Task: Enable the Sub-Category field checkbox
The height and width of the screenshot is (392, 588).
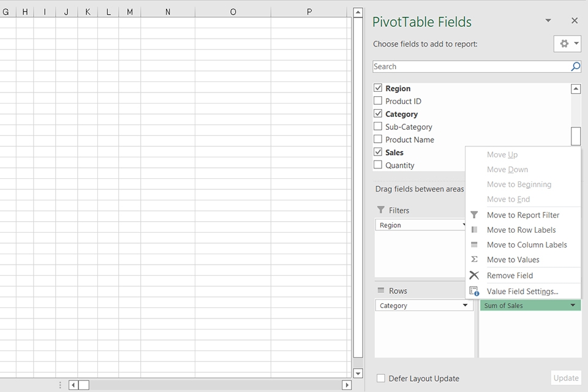Action: coord(377,126)
